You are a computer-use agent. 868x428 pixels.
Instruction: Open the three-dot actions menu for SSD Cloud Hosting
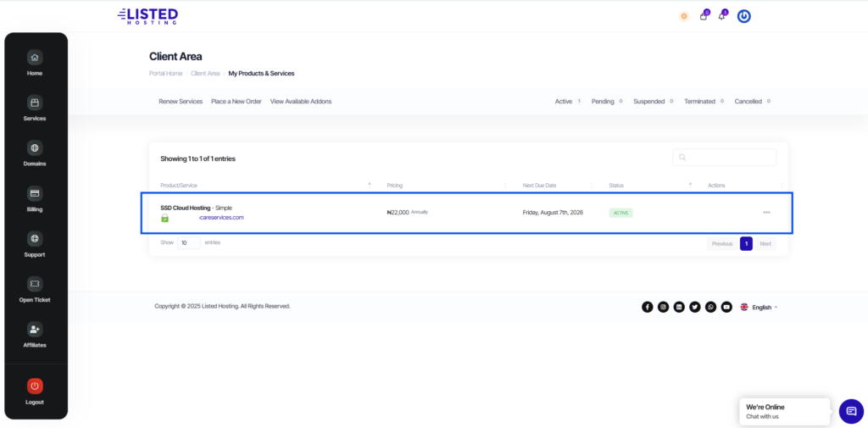[766, 213]
